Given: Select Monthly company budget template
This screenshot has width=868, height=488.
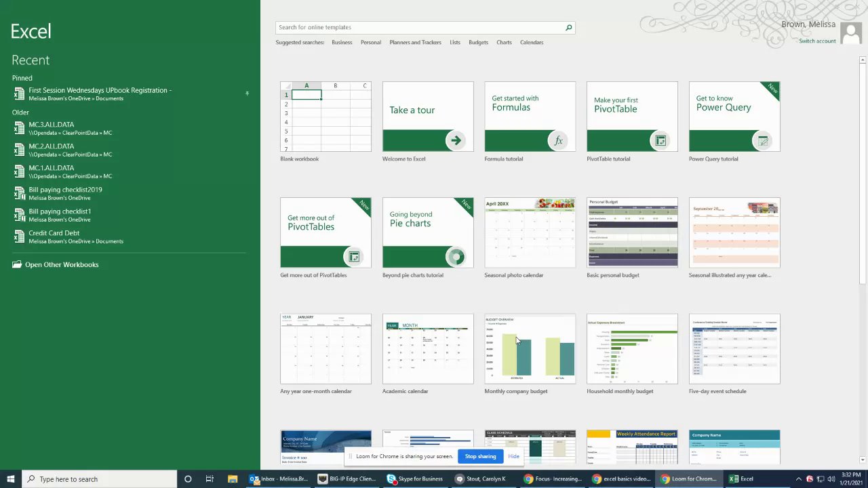Looking at the screenshot, I should pos(530,348).
